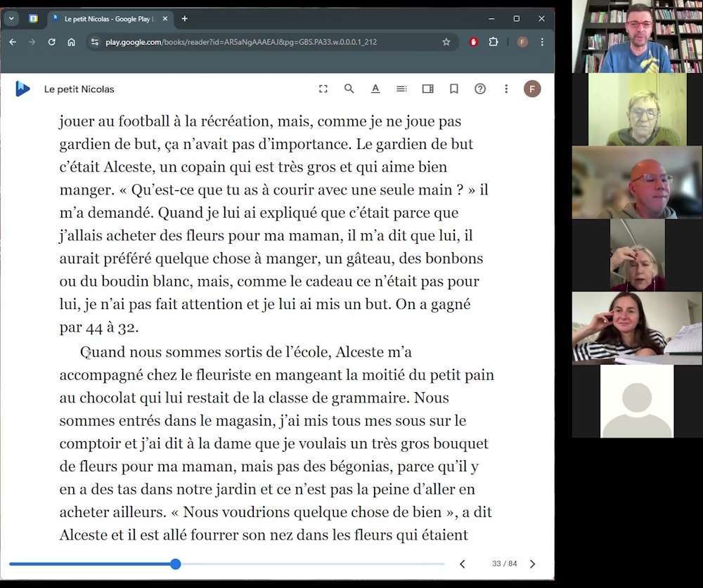Click the word 'Quand' starting second paragraph
Viewport: 703px width, 588px height.
point(103,352)
